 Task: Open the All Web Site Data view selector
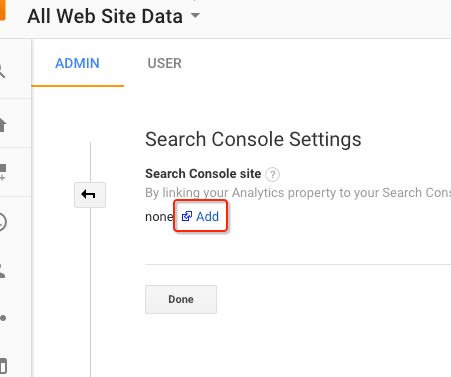(114, 16)
